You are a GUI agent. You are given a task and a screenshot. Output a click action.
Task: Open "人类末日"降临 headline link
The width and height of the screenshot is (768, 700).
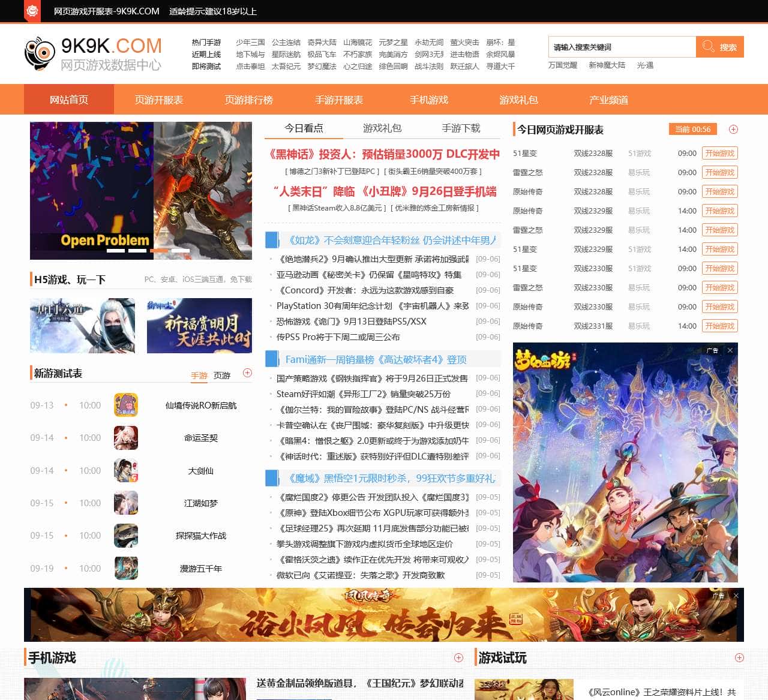coord(385,191)
